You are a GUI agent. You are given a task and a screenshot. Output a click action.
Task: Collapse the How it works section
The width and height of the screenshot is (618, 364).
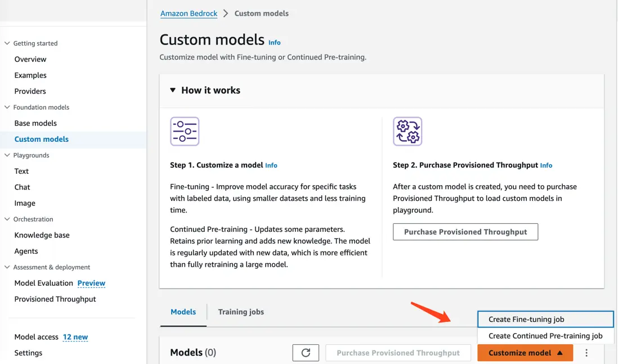(173, 90)
